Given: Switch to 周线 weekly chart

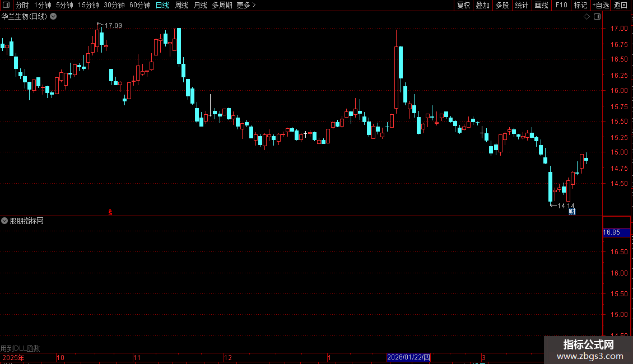Looking at the screenshot, I should point(181,5).
